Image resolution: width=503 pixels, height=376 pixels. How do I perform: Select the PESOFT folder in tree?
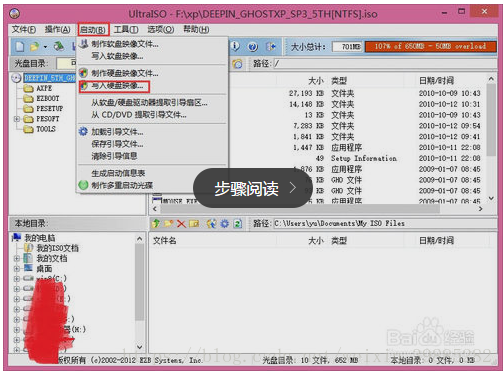click(48, 119)
